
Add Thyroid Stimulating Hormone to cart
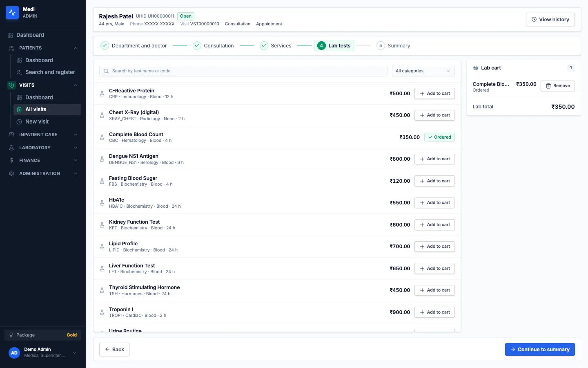pyautogui.click(x=434, y=290)
